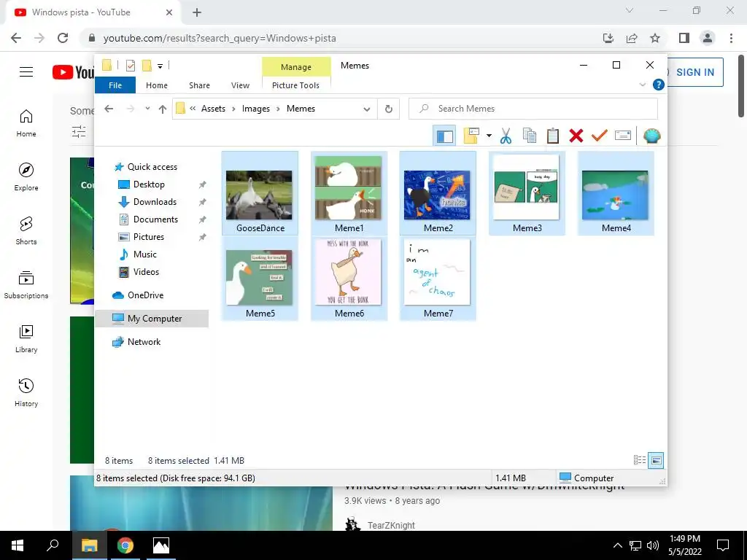Refresh the Memes folder view

click(389, 109)
